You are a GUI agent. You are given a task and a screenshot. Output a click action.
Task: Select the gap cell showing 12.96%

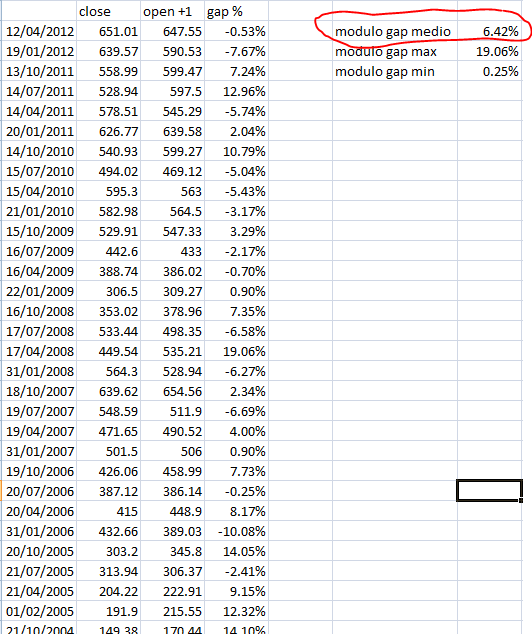click(x=236, y=91)
